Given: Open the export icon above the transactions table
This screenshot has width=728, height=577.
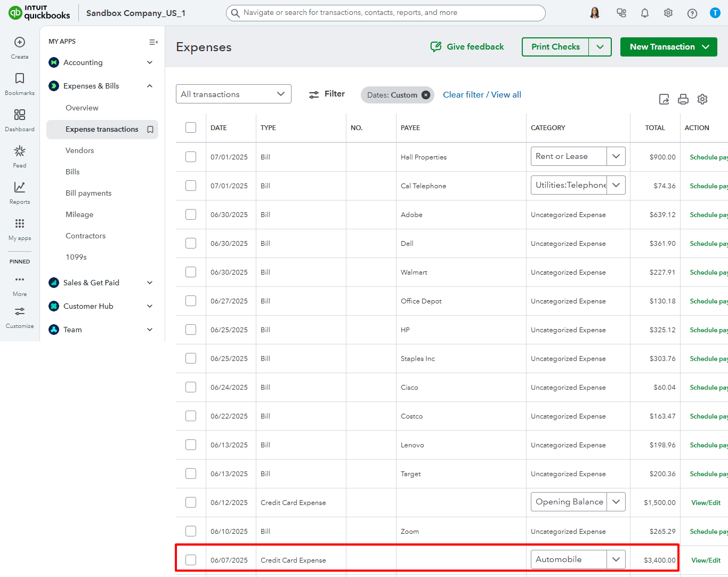Looking at the screenshot, I should (664, 99).
